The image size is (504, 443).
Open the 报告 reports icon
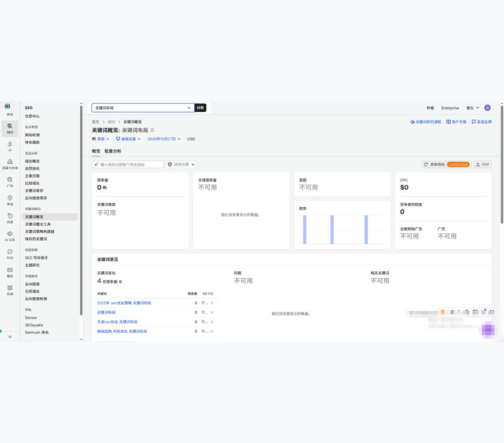[10, 272]
